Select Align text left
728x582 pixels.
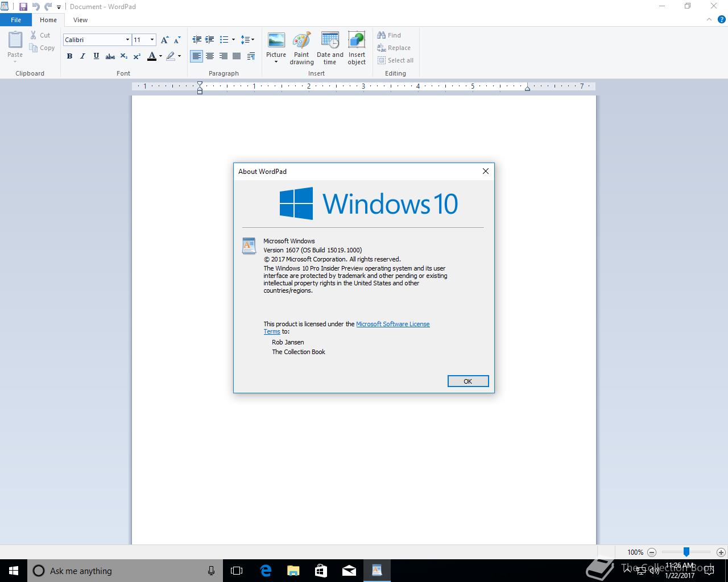coord(197,56)
